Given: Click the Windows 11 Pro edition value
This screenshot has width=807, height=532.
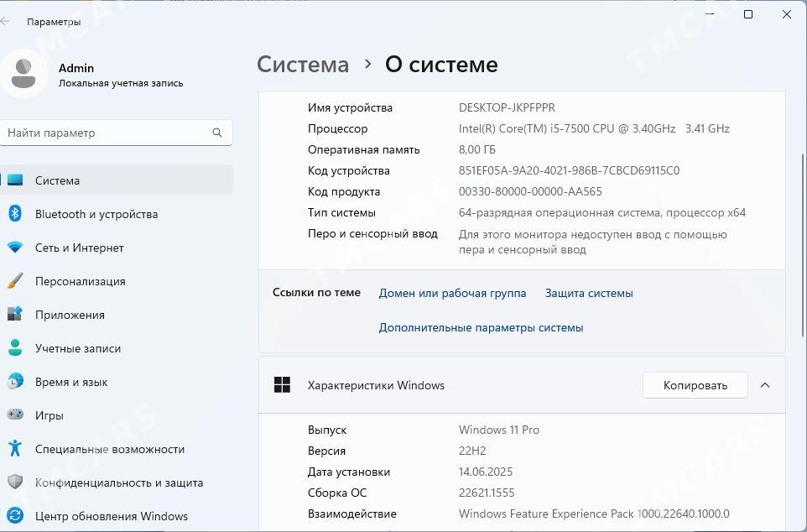Looking at the screenshot, I should tap(499, 430).
